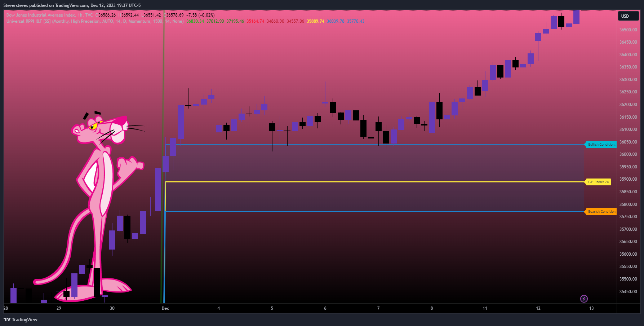Click the TradingView logo at bottom left
The height and width of the screenshot is (326, 644).
pos(21,320)
